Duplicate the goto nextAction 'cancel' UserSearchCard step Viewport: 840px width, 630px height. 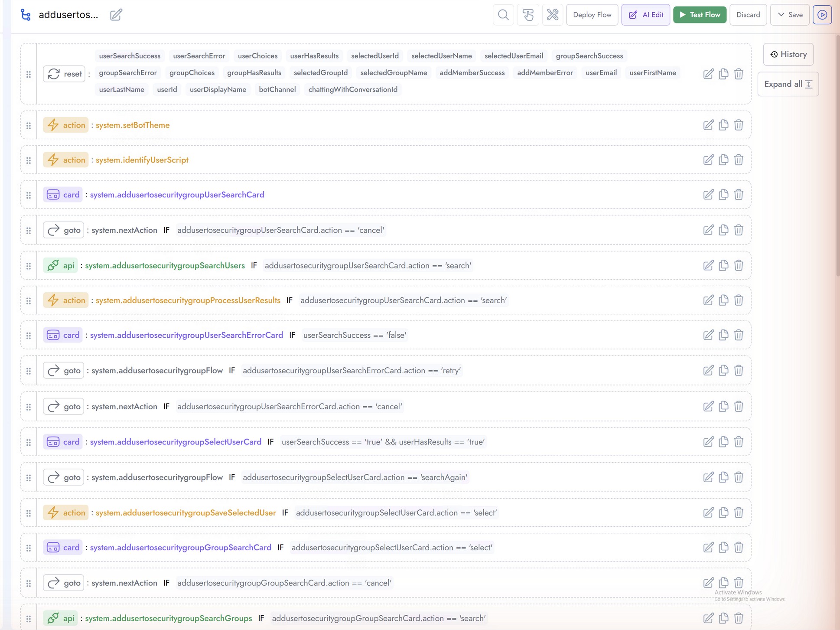(x=723, y=230)
